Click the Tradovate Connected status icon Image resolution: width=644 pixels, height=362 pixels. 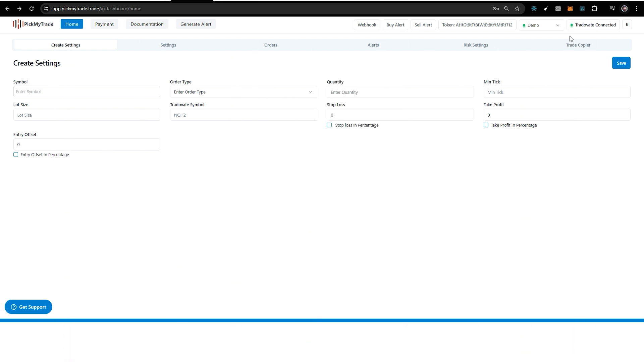(x=572, y=25)
